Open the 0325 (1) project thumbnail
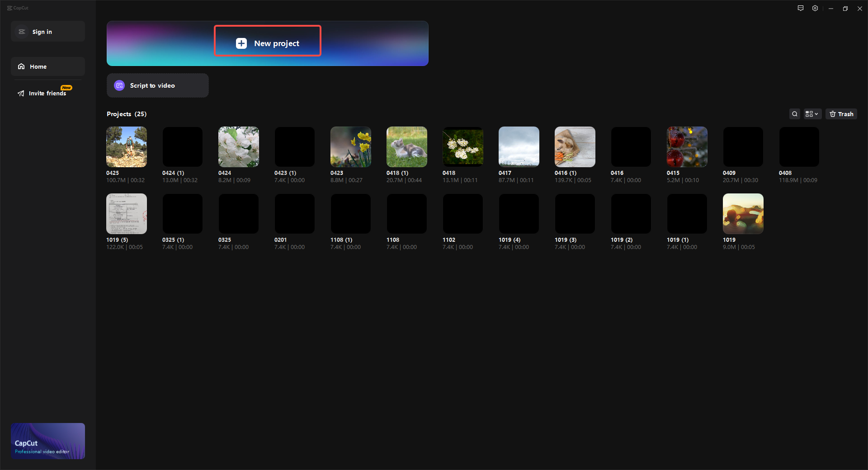 click(x=183, y=214)
